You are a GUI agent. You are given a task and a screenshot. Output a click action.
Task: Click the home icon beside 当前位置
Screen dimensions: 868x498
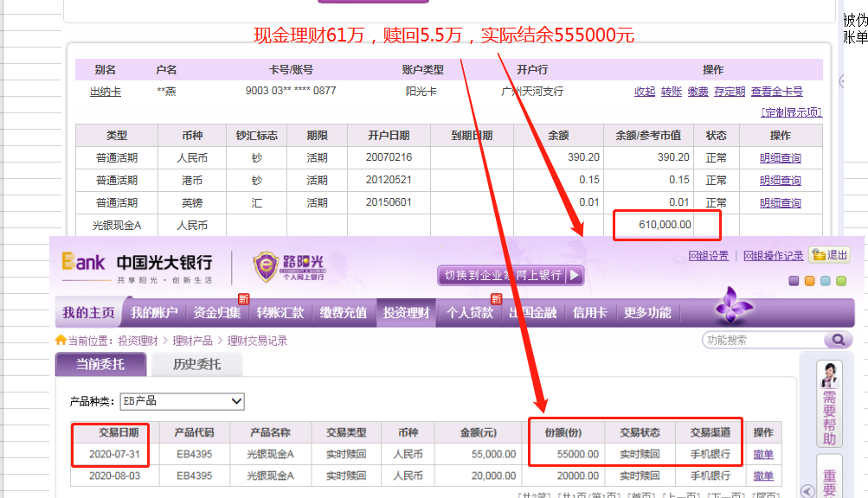pos(61,340)
